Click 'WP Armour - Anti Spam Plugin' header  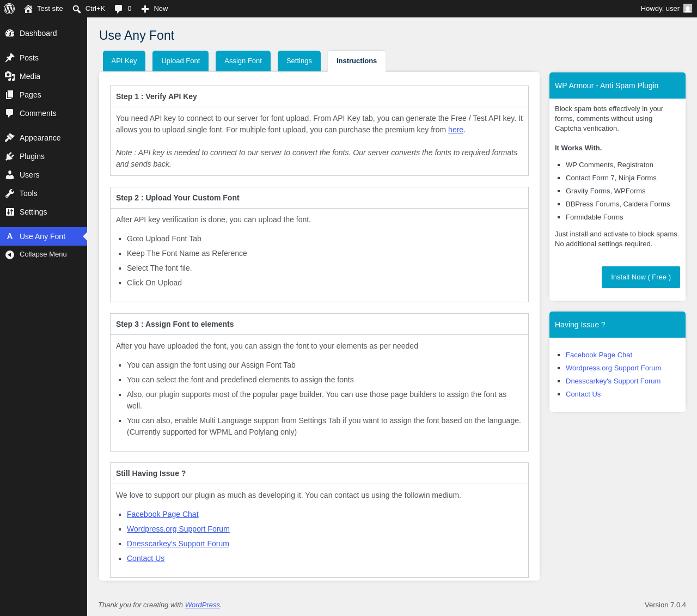(617, 86)
